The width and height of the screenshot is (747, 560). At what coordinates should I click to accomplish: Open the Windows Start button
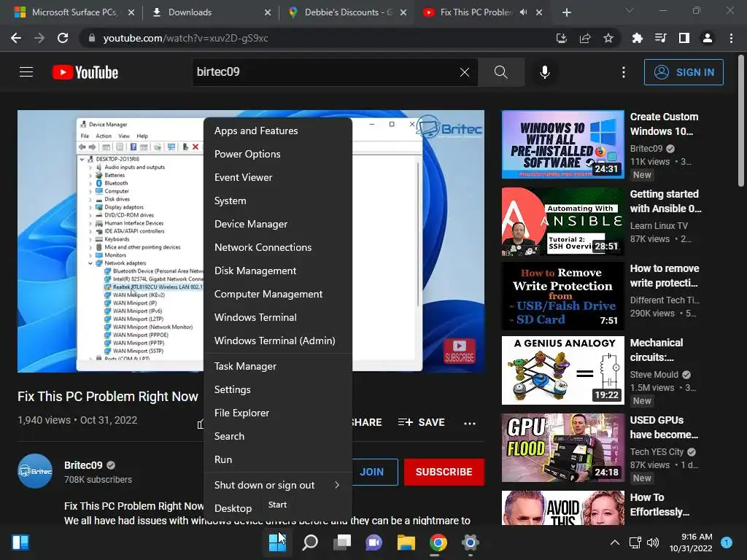click(x=277, y=542)
